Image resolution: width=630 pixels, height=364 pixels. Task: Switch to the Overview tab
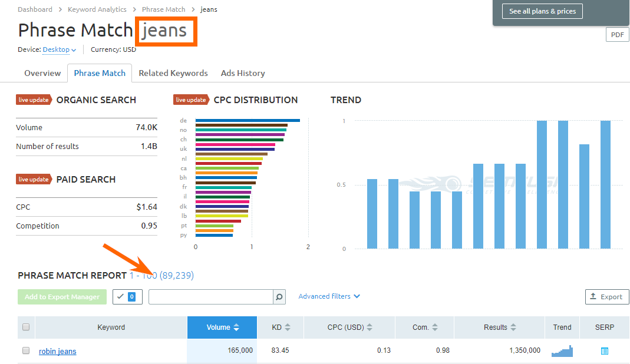[42, 73]
